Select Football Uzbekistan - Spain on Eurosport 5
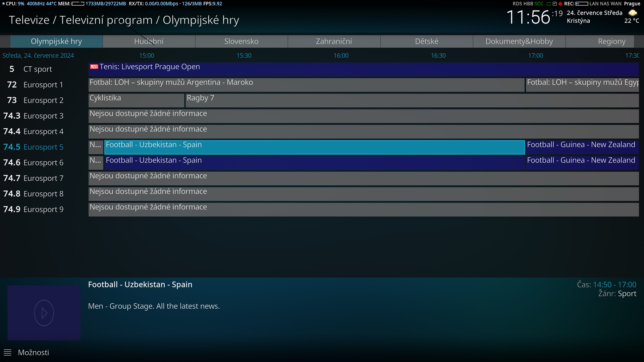Image resolution: width=644 pixels, height=362 pixels. tap(314, 147)
